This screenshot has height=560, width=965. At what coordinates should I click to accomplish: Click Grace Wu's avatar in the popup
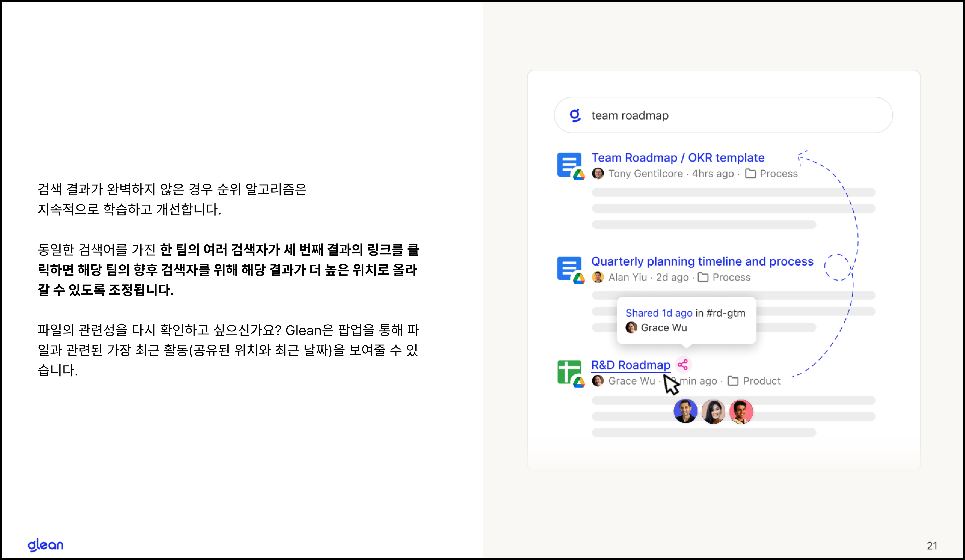click(x=631, y=328)
